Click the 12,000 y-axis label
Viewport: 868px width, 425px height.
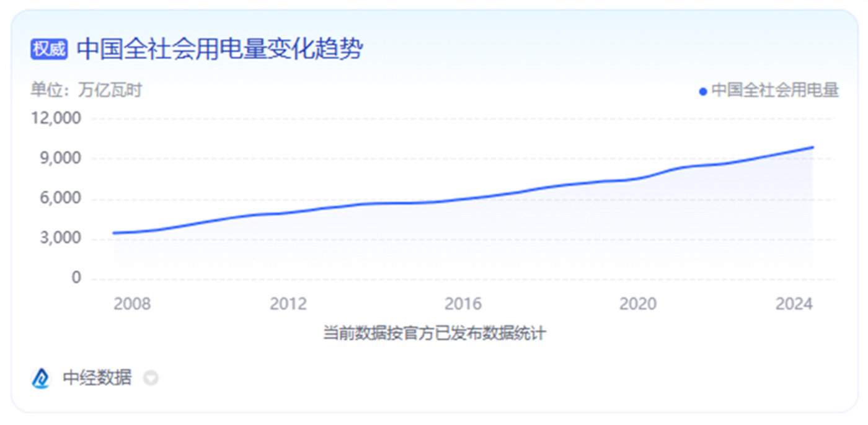pos(56,118)
